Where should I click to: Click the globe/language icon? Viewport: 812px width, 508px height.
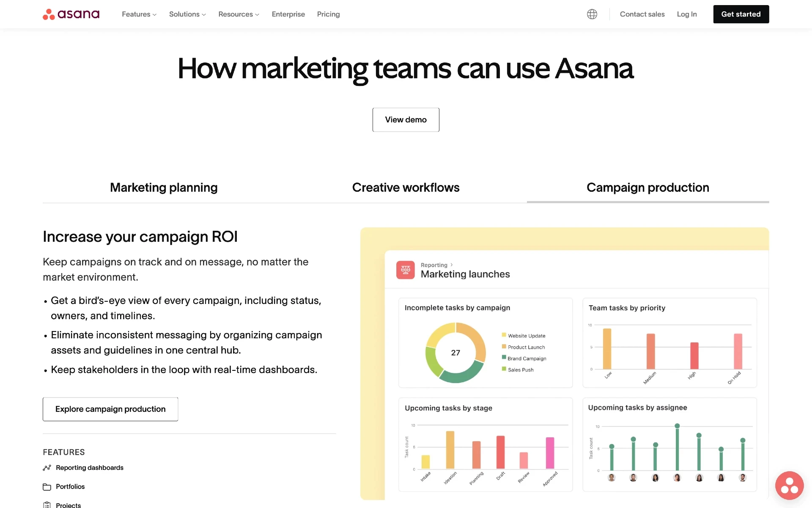592,14
